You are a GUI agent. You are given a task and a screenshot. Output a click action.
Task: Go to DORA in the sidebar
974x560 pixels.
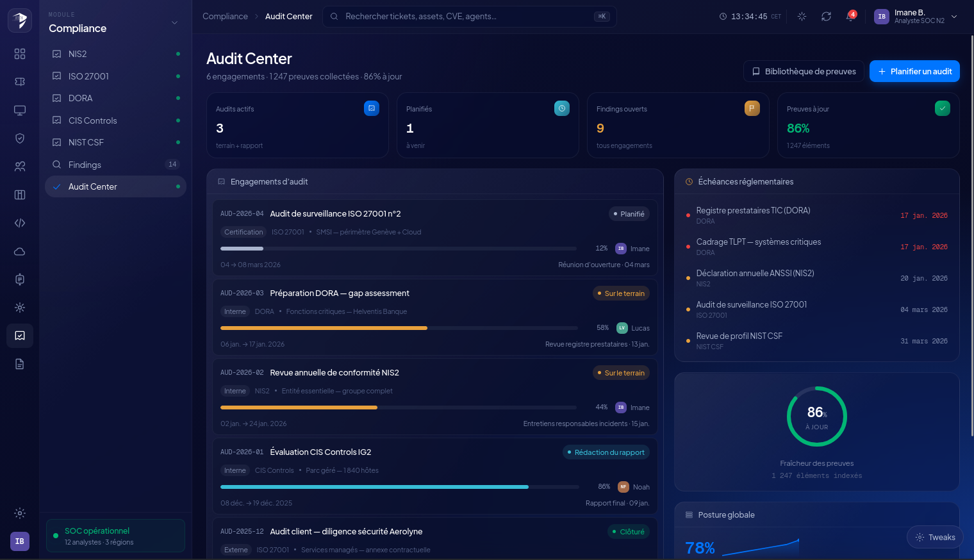click(115, 98)
